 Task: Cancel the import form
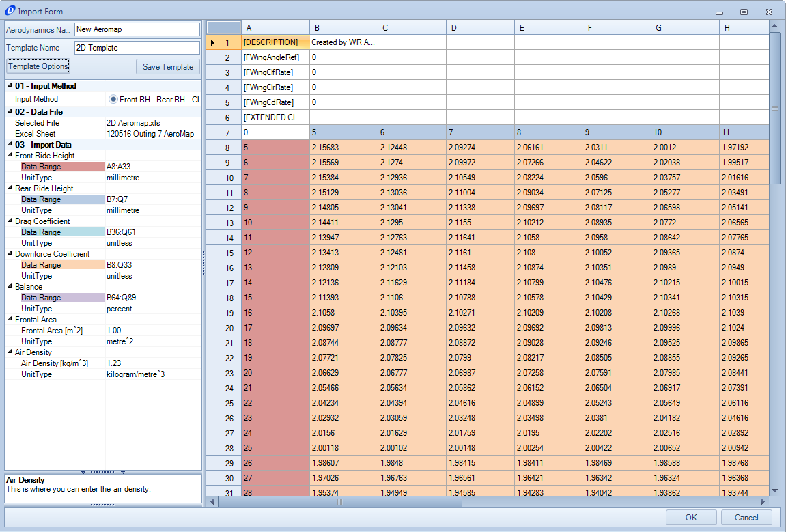pyautogui.click(x=746, y=518)
